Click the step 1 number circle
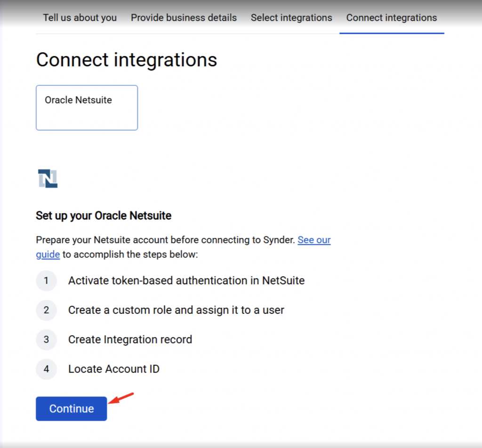Image resolution: width=482 pixels, height=448 pixels. [46, 281]
